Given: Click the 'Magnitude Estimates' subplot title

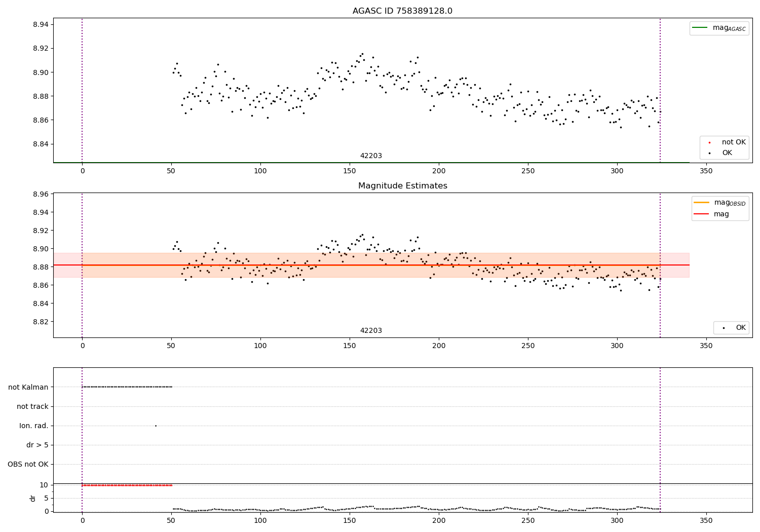Looking at the screenshot, I should tap(402, 186).
